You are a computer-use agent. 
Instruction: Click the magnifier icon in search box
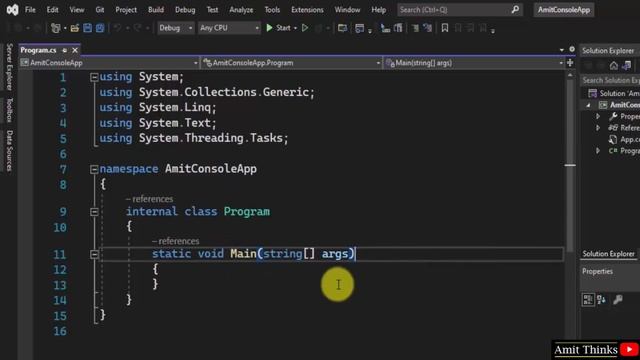(x=516, y=9)
